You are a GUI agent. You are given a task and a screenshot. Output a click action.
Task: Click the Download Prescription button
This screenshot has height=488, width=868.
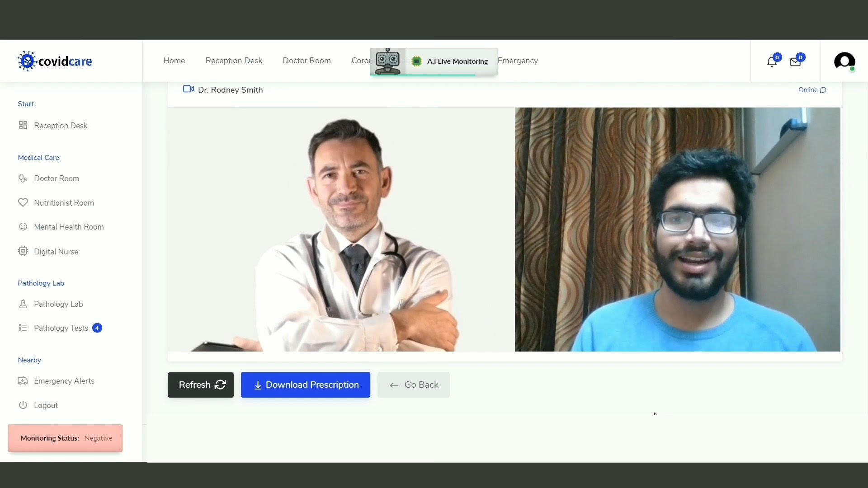click(x=306, y=385)
